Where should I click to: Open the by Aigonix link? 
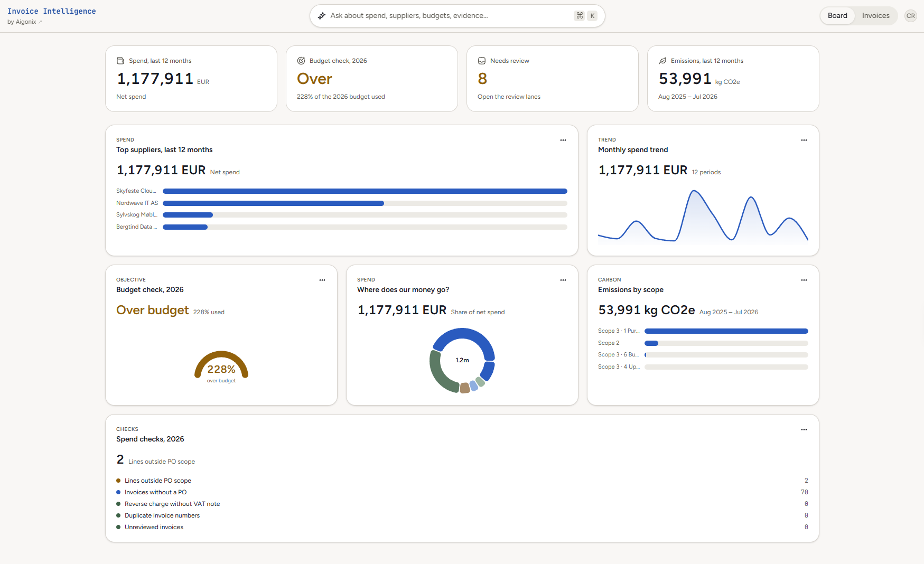pos(25,22)
